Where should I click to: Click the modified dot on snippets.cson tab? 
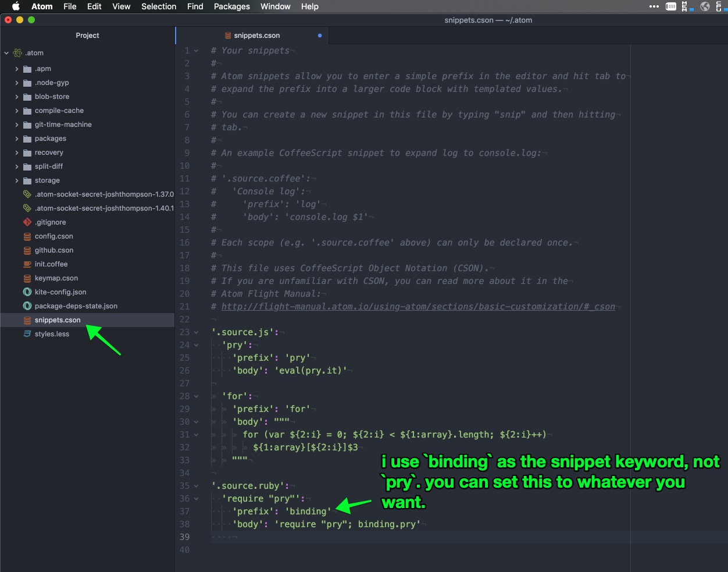tap(319, 35)
